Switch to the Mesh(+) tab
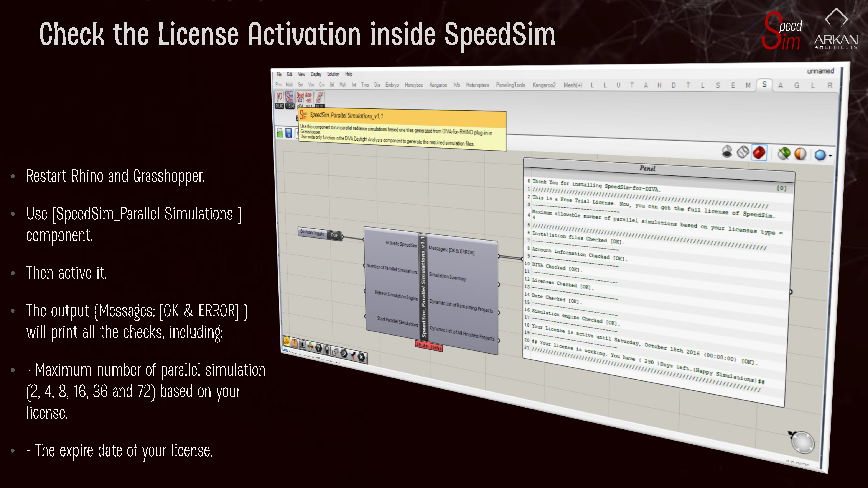Image resolution: width=868 pixels, height=488 pixels. pos(573,85)
